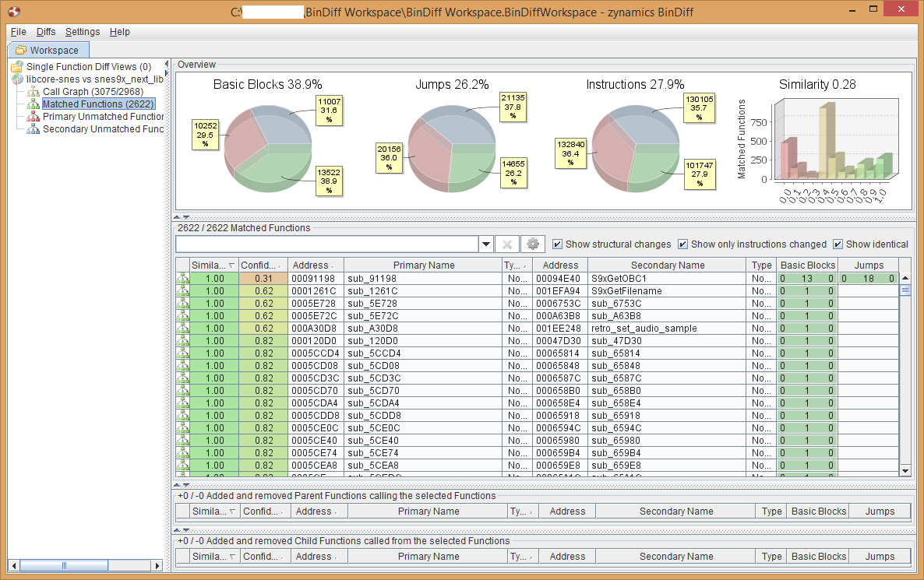Viewport: 924px width, 580px height.
Task: Click confidence 0.31 cell for sub_91198
Action: click(263, 279)
